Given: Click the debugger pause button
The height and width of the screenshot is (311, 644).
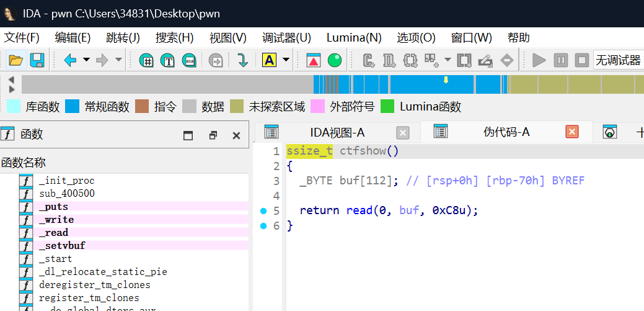Looking at the screenshot, I should pos(560,60).
